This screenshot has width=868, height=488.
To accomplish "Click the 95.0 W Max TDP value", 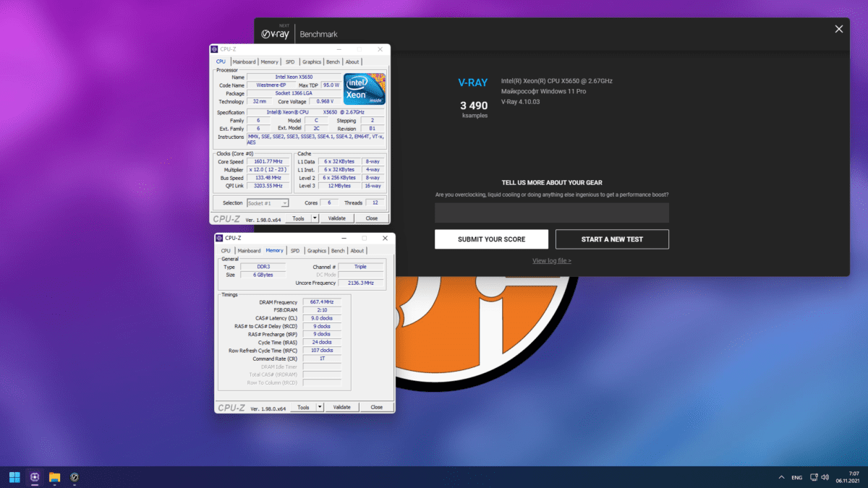I will click(x=331, y=85).
